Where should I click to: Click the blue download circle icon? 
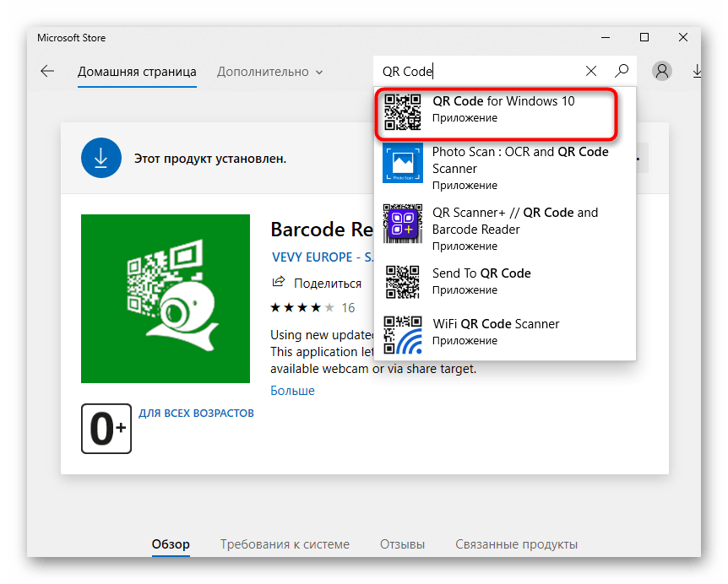tap(101, 158)
